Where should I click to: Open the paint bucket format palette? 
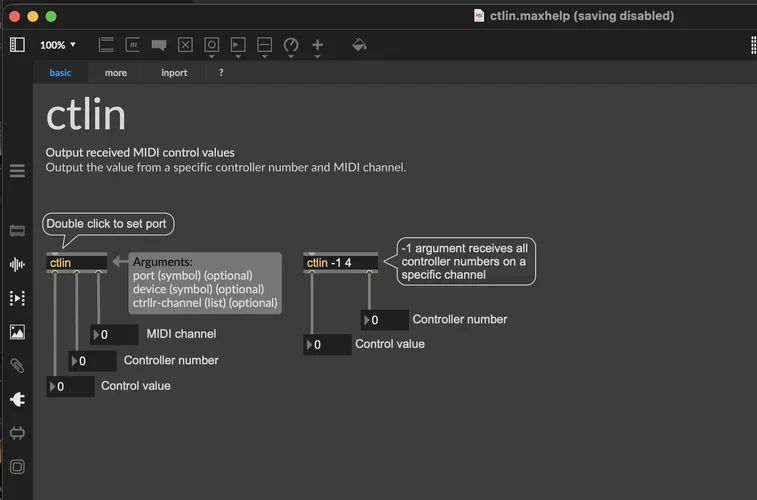click(x=359, y=45)
